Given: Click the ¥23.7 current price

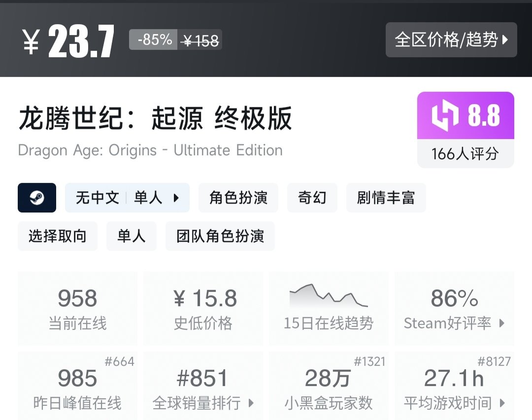Looking at the screenshot, I should point(68,41).
